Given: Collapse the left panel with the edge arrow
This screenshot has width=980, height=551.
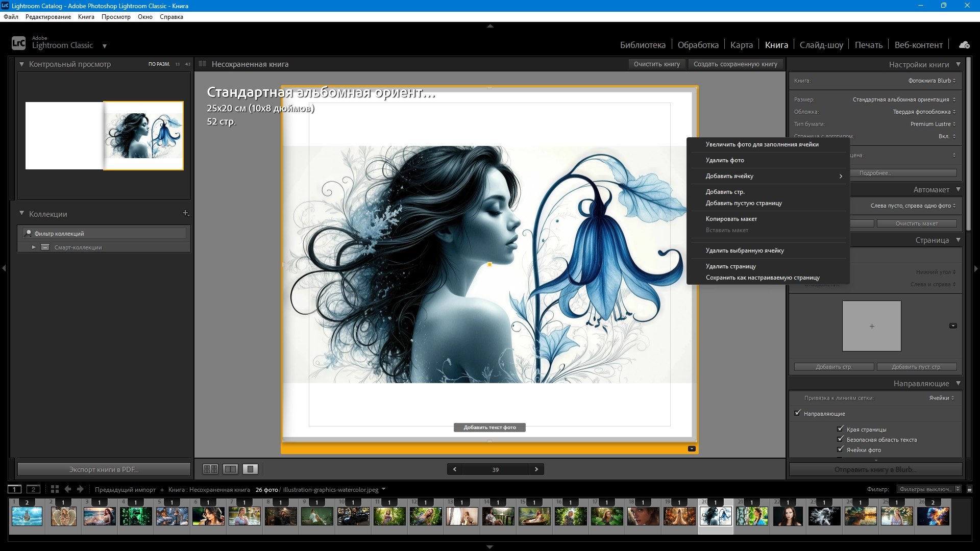Looking at the screenshot, I should (x=3, y=269).
